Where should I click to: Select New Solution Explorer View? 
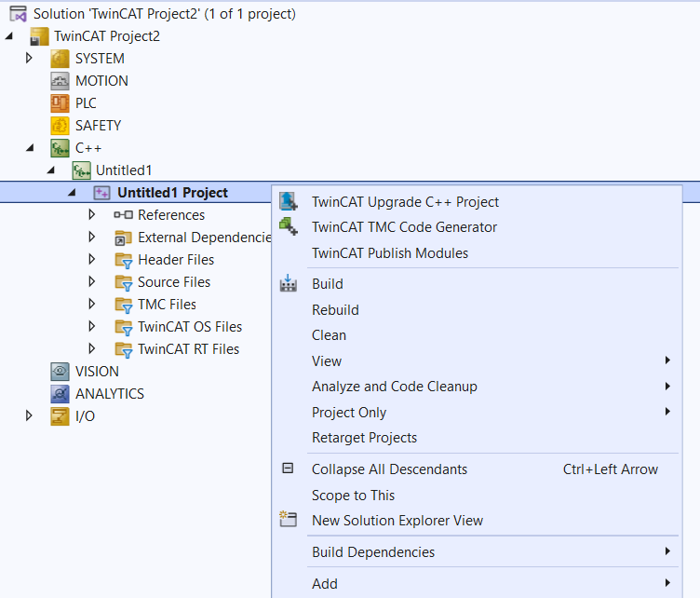tap(477, 521)
